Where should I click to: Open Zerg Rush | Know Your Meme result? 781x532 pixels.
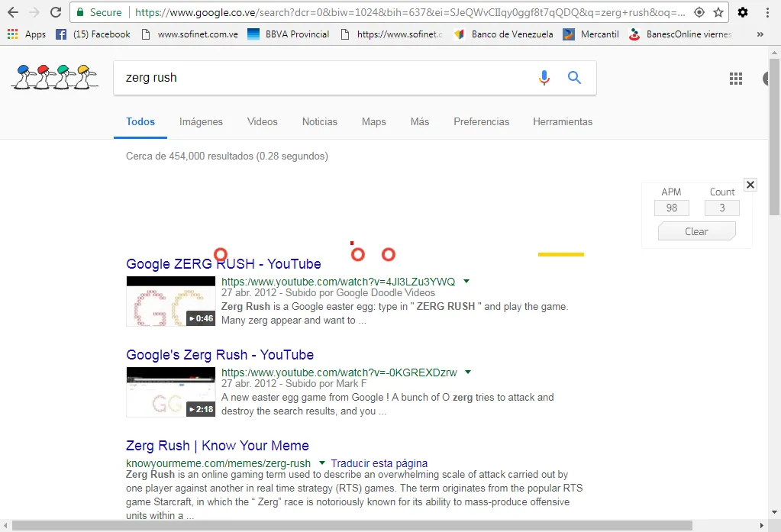point(217,445)
